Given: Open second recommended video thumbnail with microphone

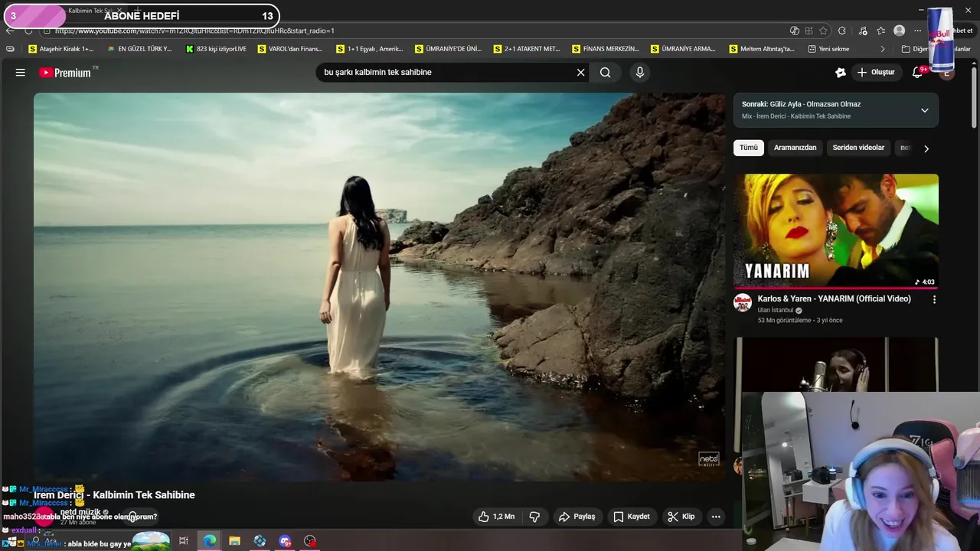Looking at the screenshot, I should pyautogui.click(x=836, y=364).
